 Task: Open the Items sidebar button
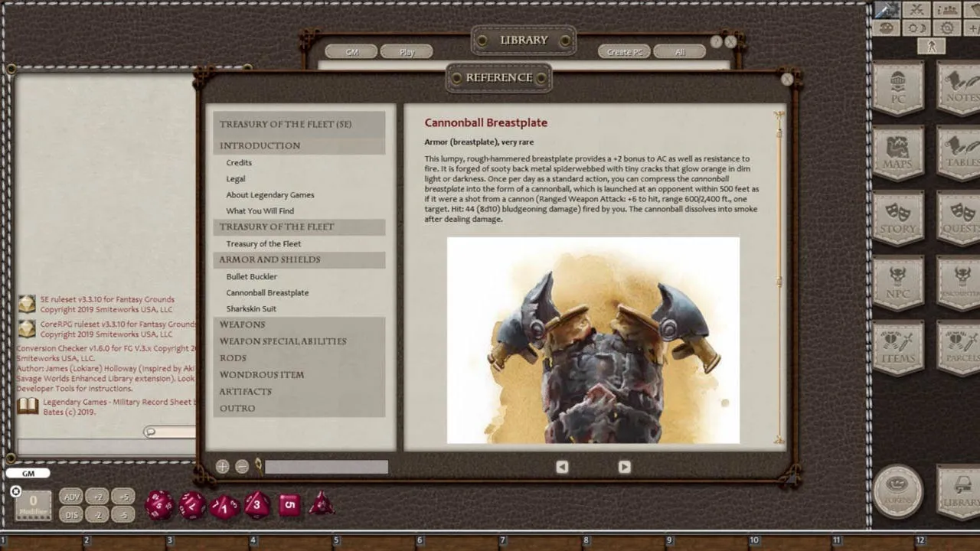click(x=898, y=347)
